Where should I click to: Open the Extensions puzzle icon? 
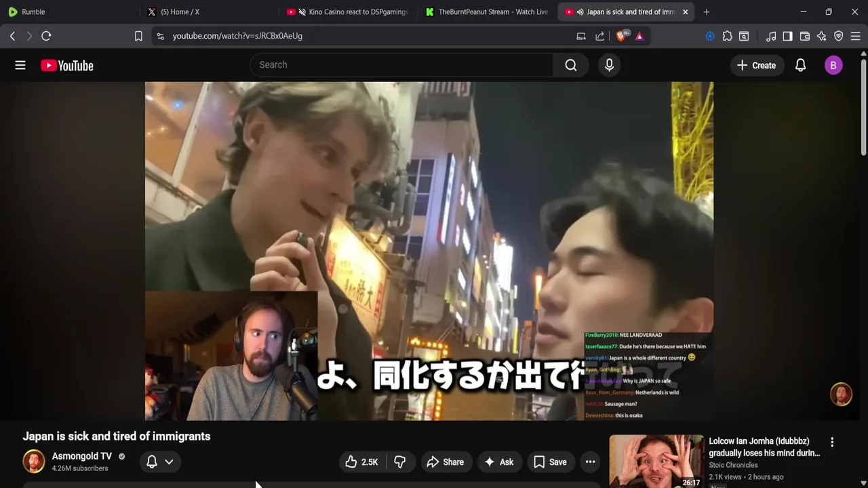click(727, 36)
